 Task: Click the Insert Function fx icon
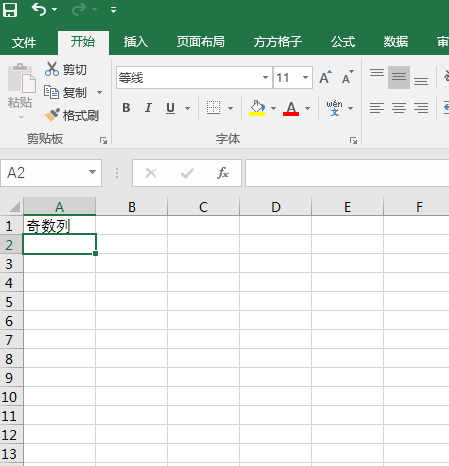pyautogui.click(x=222, y=173)
